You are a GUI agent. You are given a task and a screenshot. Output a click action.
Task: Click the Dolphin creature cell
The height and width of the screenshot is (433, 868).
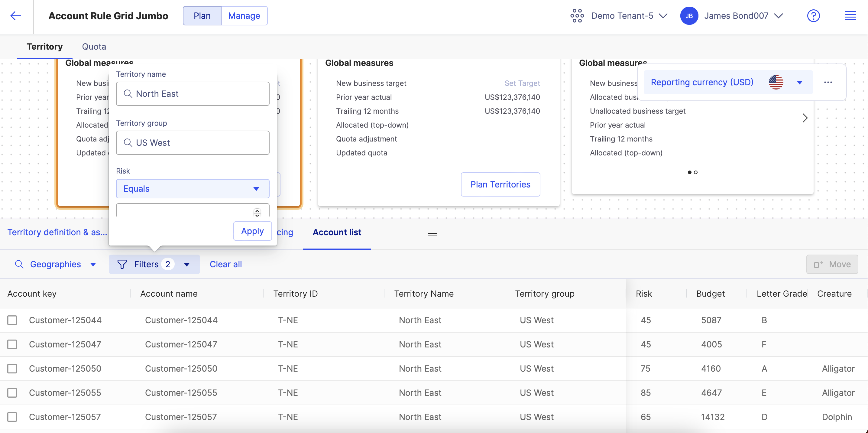point(837,417)
